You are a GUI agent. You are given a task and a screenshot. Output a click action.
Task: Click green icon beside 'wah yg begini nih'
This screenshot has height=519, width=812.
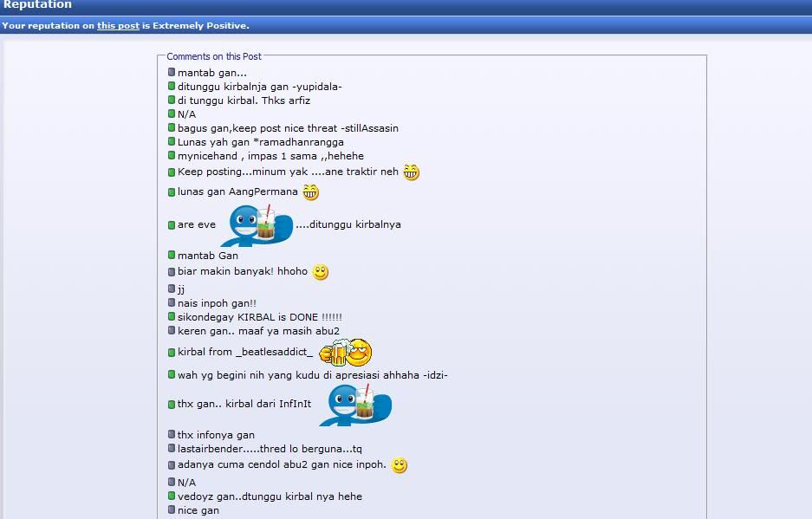pyautogui.click(x=172, y=374)
